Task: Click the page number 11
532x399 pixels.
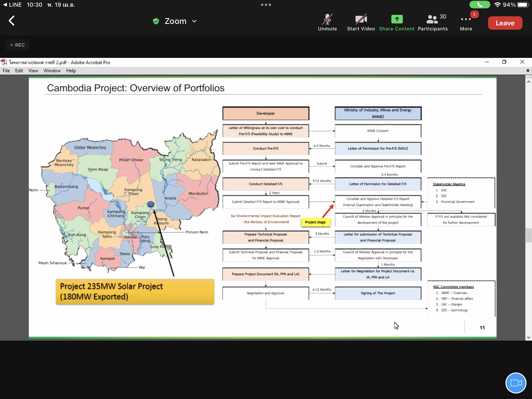Action: coord(482,328)
